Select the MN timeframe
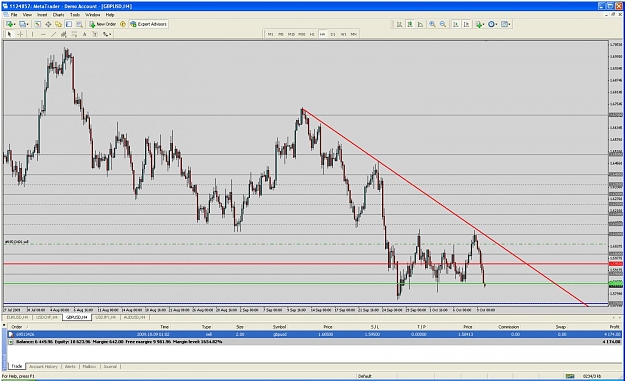The width and height of the screenshot is (625, 381). point(354,34)
